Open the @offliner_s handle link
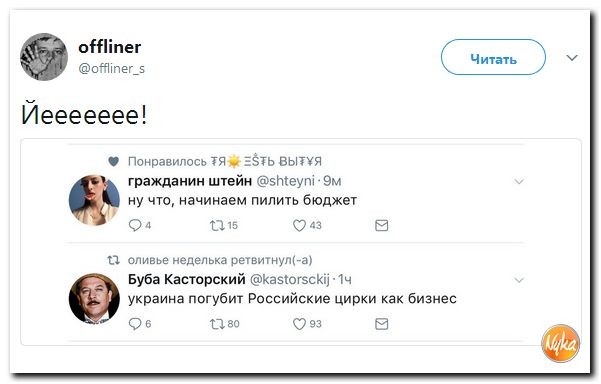This screenshot has width=601, height=384. click(x=112, y=69)
